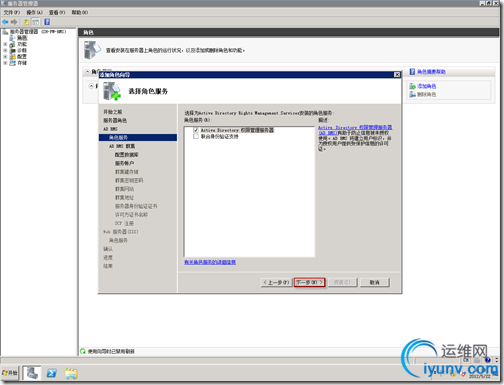Click the 上一步 (Previous) button
Image resolution: width=504 pixels, height=385 pixels.
pos(276,282)
